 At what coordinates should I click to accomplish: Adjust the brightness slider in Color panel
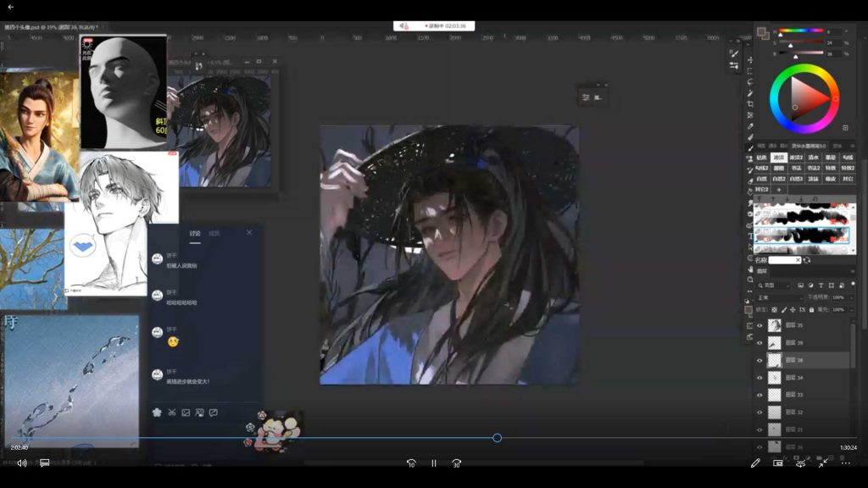click(801, 53)
